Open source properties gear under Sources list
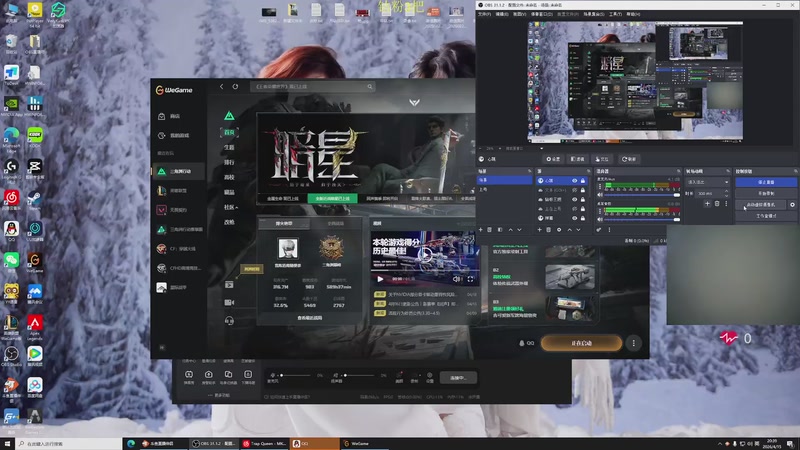 (x=559, y=230)
